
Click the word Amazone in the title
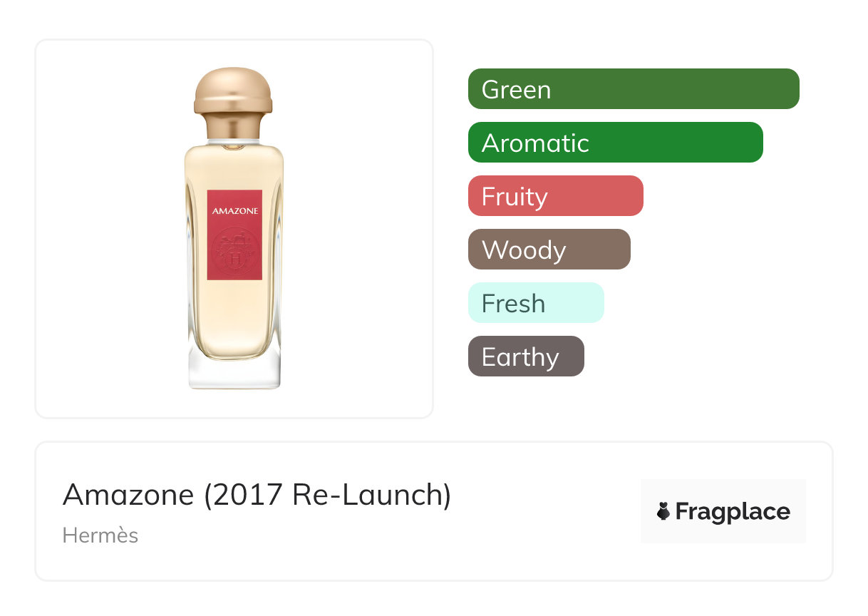coord(128,495)
